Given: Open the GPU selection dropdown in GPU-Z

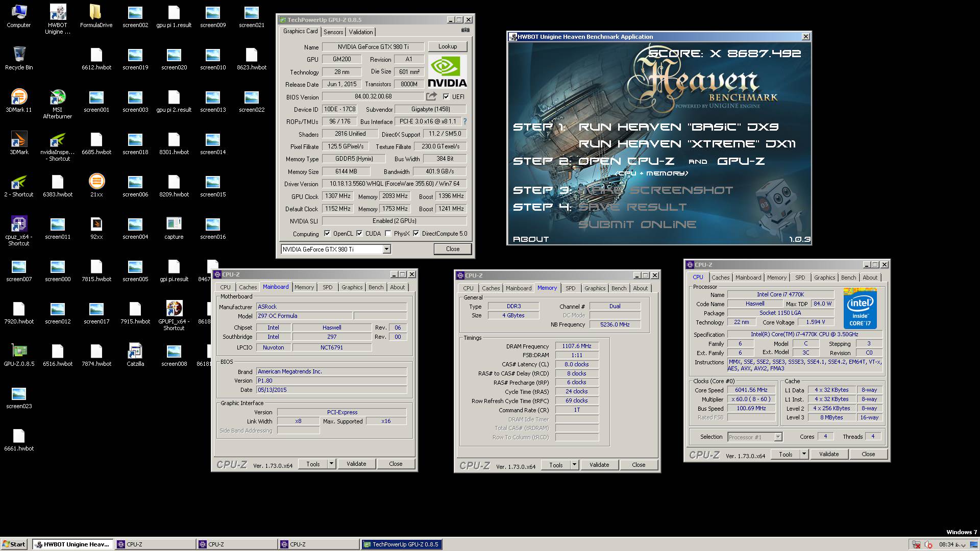Looking at the screenshot, I should tap(386, 249).
